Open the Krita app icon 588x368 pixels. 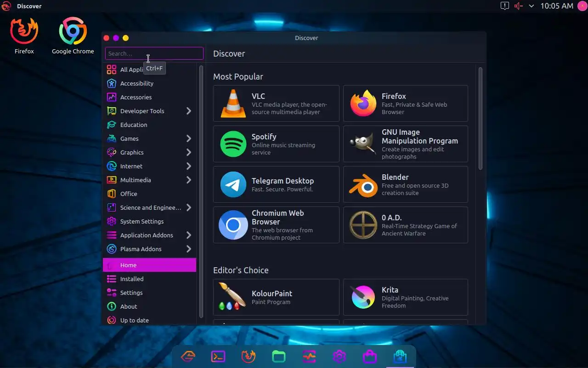363,297
